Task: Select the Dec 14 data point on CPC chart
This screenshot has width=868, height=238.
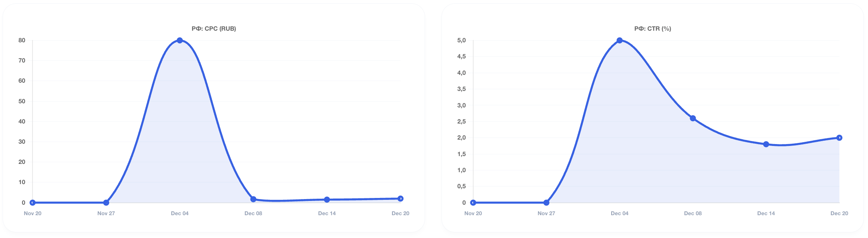Action: (x=327, y=199)
